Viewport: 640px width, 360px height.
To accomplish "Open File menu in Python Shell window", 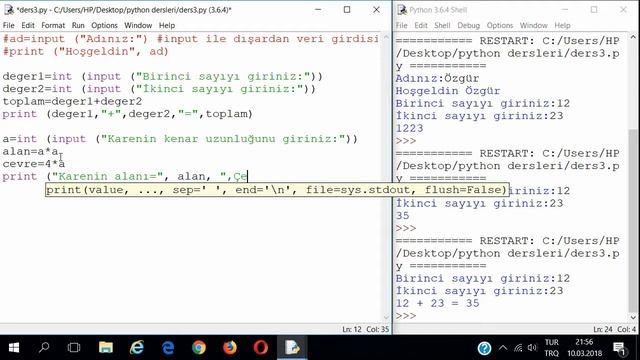I will click(402, 25).
